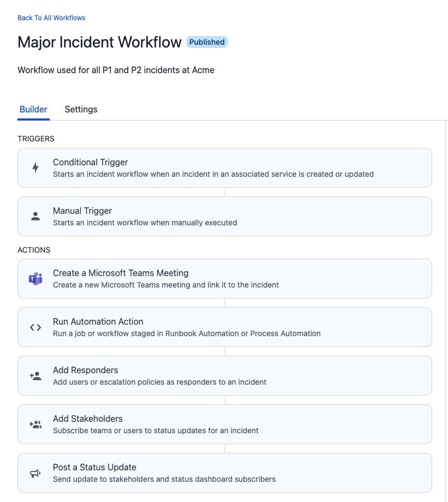Click the person icon on Manual Trigger
The width and height of the screenshot is (448, 502).
click(x=35, y=216)
